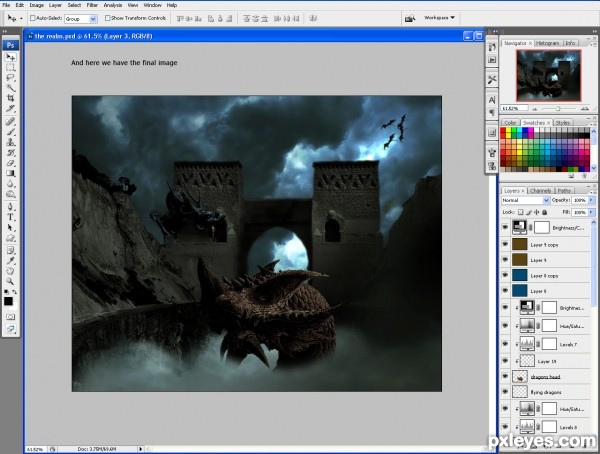Open the Workspace dropdown menu
This screenshot has height=454, width=600.
click(x=439, y=18)
